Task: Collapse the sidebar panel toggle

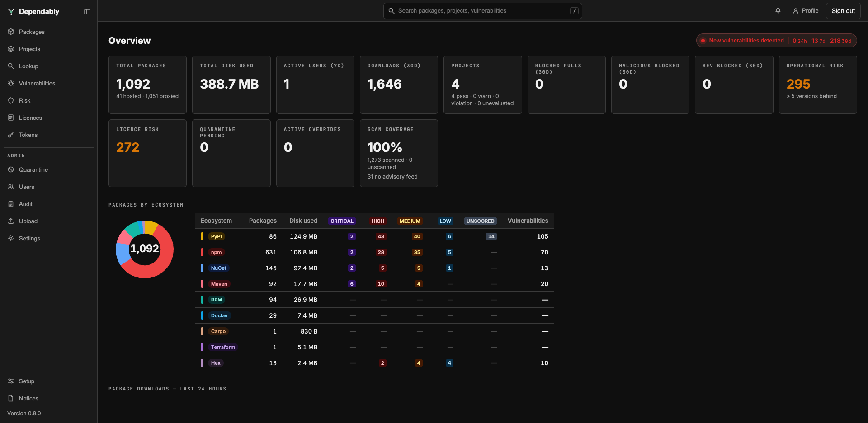Action: [87, 12]
